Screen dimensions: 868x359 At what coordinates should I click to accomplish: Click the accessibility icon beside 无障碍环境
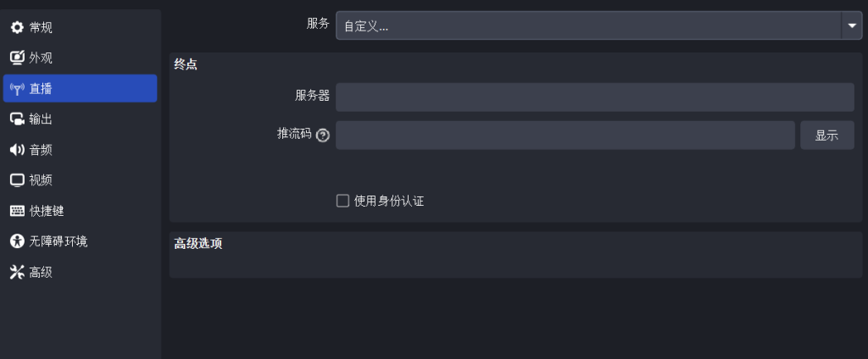click(18, 241)
